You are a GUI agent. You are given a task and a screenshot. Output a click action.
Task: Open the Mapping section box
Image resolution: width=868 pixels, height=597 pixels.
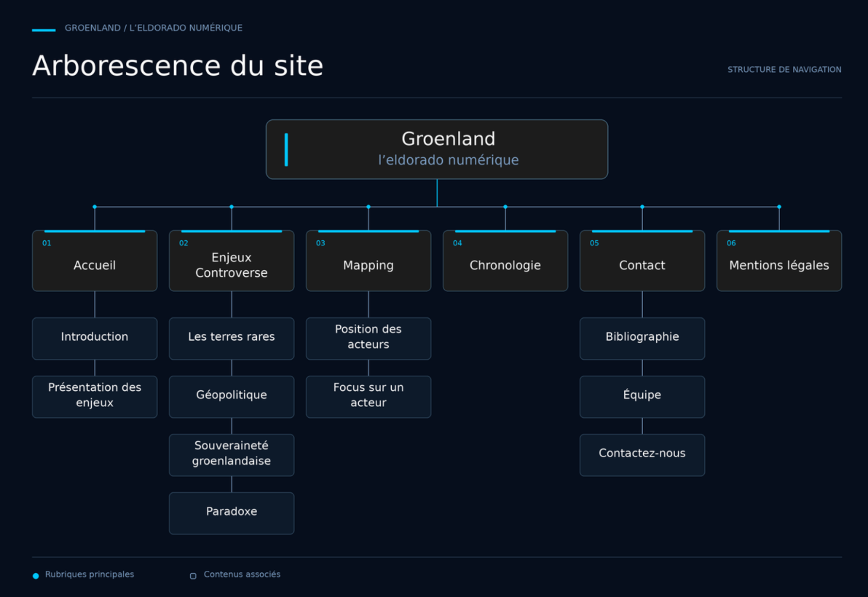click(x=368, y=261)
